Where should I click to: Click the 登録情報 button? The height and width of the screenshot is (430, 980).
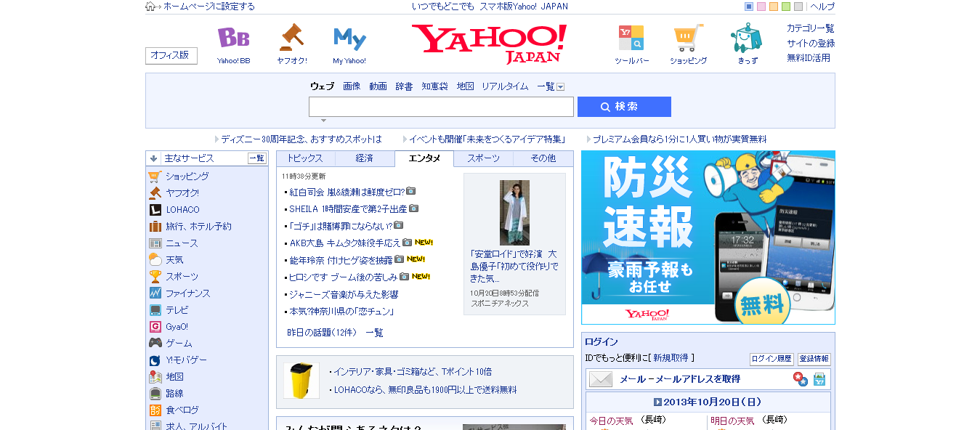[x=814, y=359]
